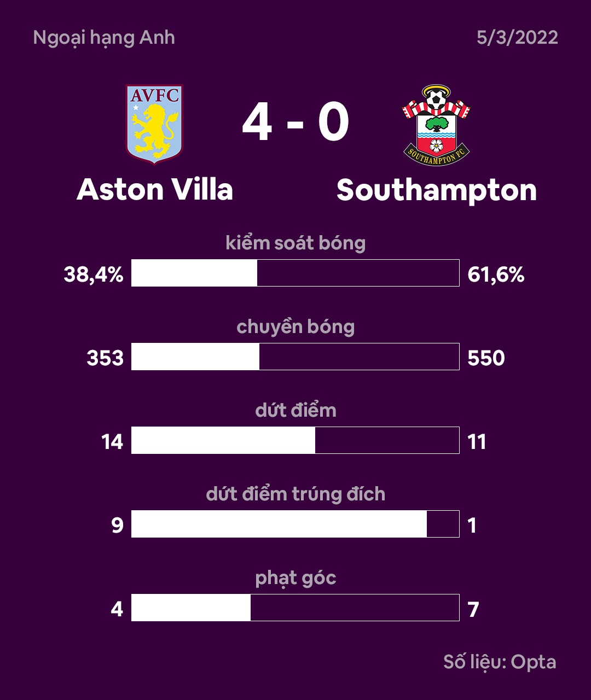Click the 4 - 0 match score
591x700 pixels.
tap(296, 122)
